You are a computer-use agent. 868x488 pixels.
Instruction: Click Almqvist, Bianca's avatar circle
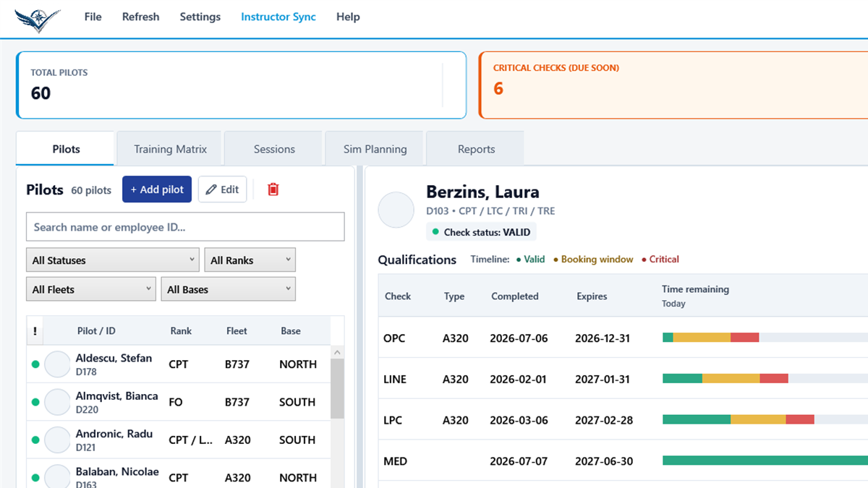[58, 402]
